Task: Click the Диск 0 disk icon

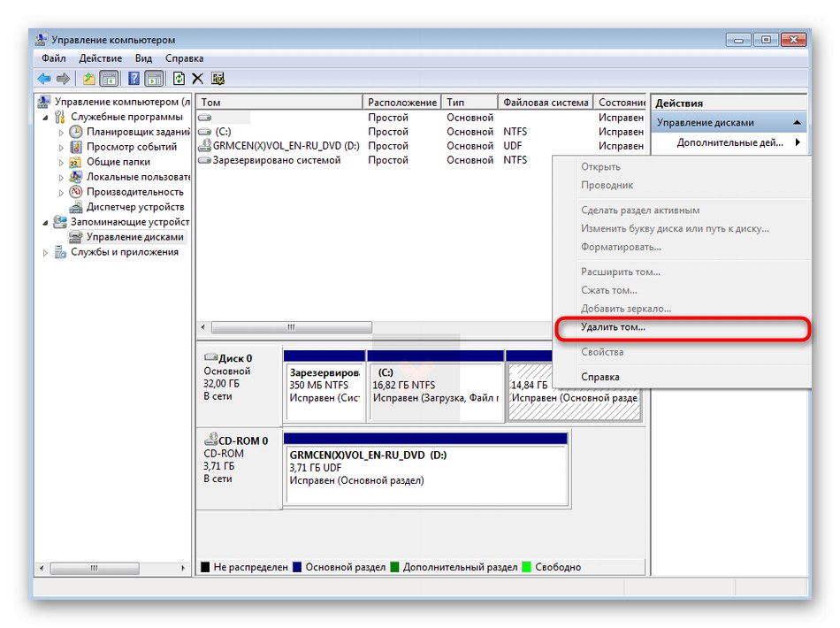Action: click(x=210, y=357)
